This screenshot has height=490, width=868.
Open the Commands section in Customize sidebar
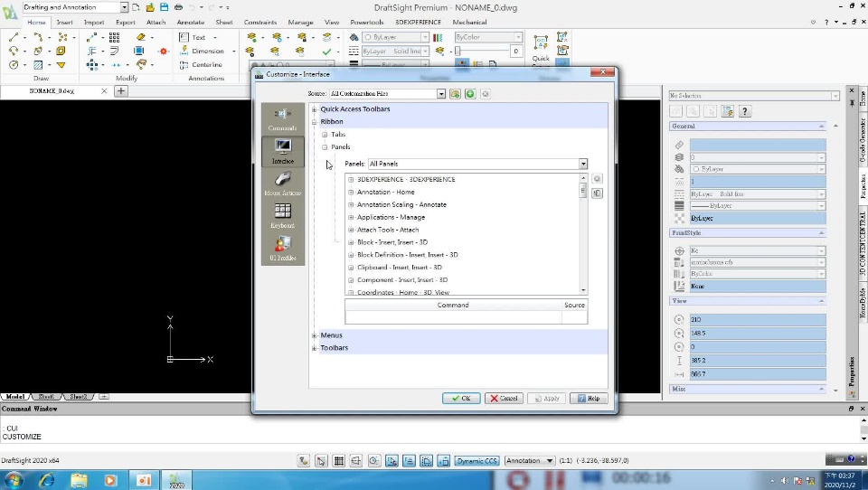pyautogui.click(x=282, y=118)
